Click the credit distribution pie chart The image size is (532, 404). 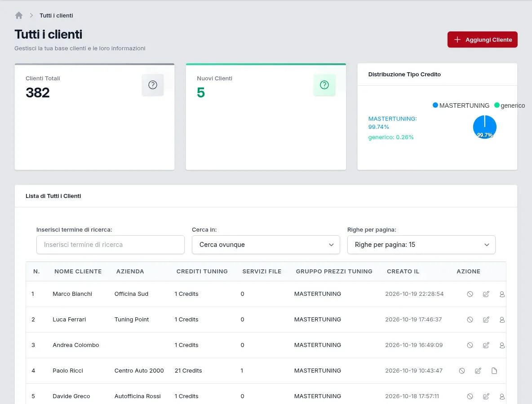(485, 127)
